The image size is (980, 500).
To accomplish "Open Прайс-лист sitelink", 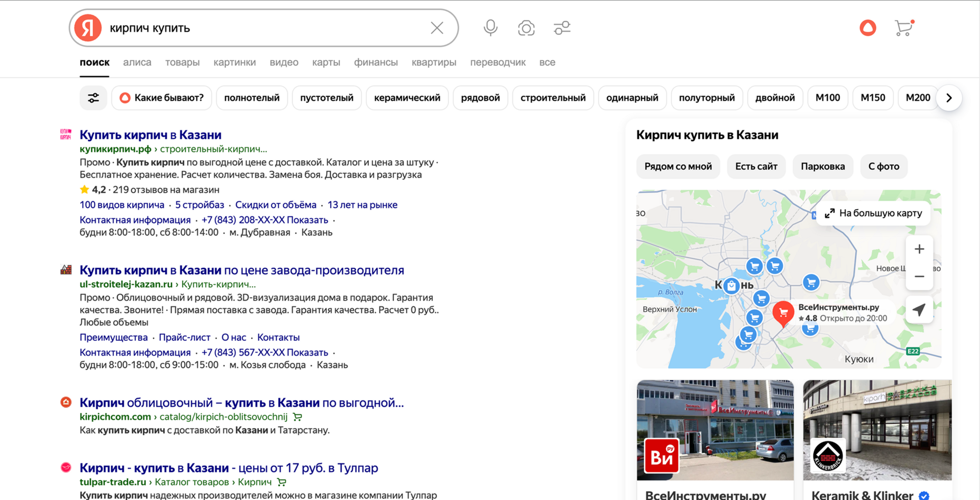I will [184, 337].
